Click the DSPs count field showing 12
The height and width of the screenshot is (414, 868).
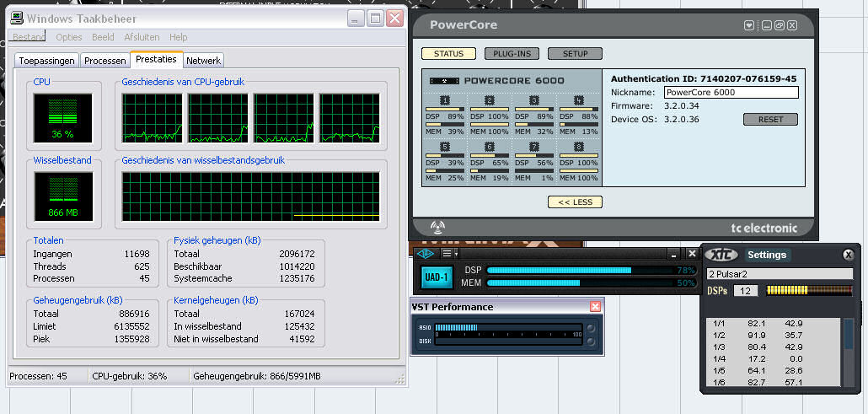coord(746,290)
